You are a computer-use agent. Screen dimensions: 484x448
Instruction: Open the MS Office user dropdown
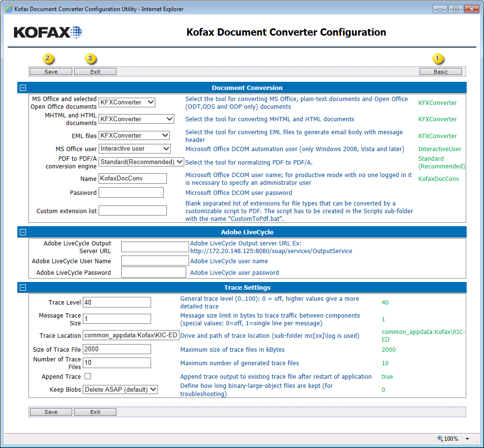134,149
